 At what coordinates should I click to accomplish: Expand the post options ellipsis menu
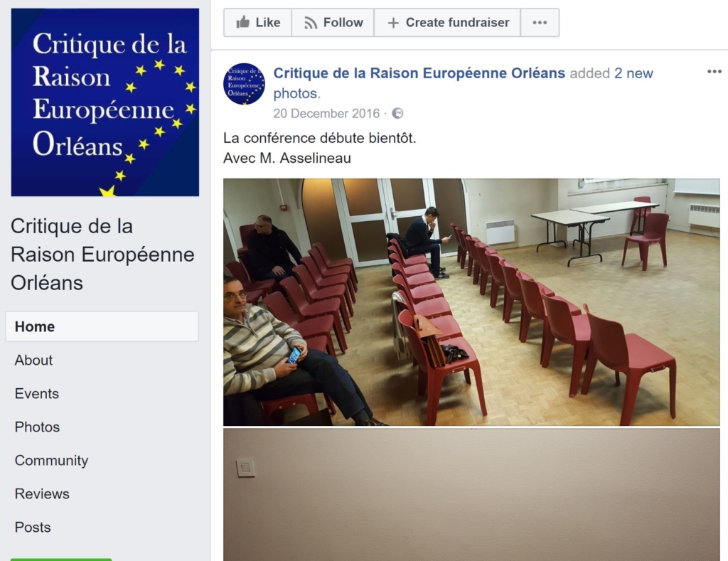tap(714, 72)
